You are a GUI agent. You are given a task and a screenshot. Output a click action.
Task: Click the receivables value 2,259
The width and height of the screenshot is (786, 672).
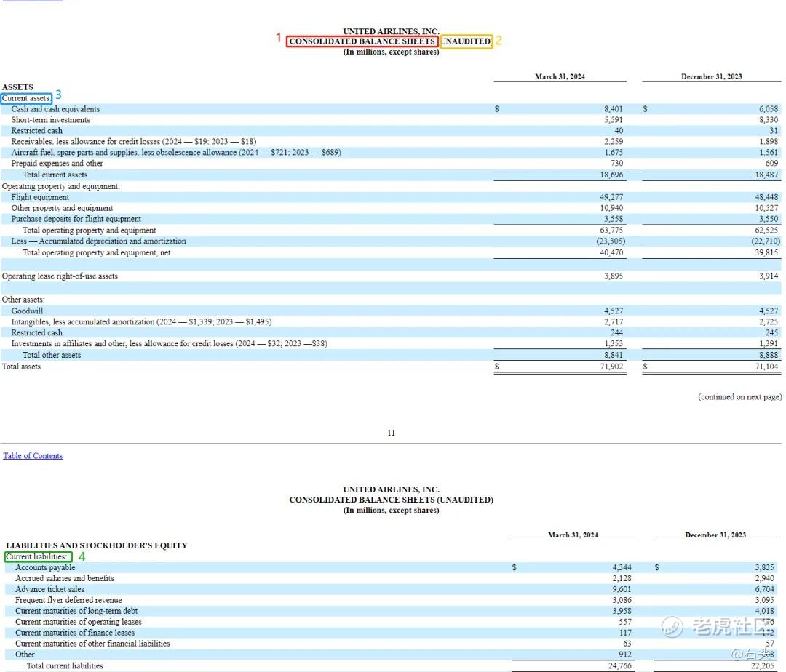pos(614,142)
